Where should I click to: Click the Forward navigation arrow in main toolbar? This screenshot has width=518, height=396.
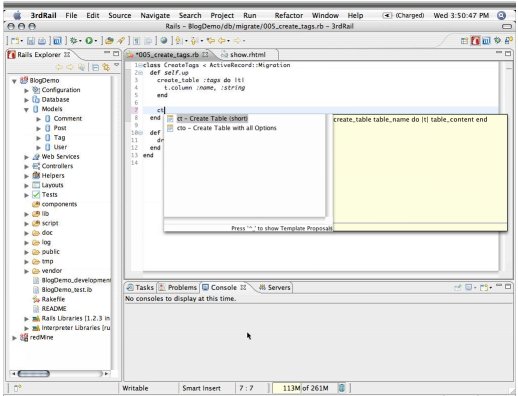pos(237,41)
